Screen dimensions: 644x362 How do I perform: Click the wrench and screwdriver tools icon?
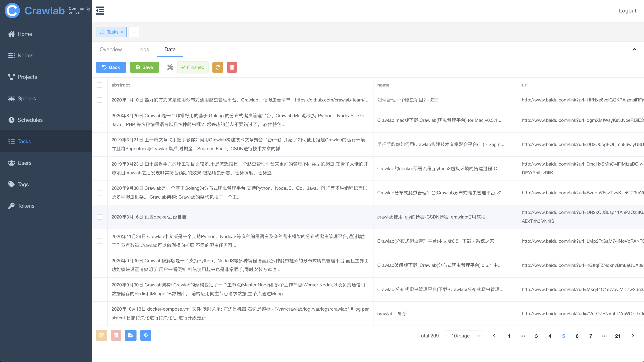pos(170,67)
